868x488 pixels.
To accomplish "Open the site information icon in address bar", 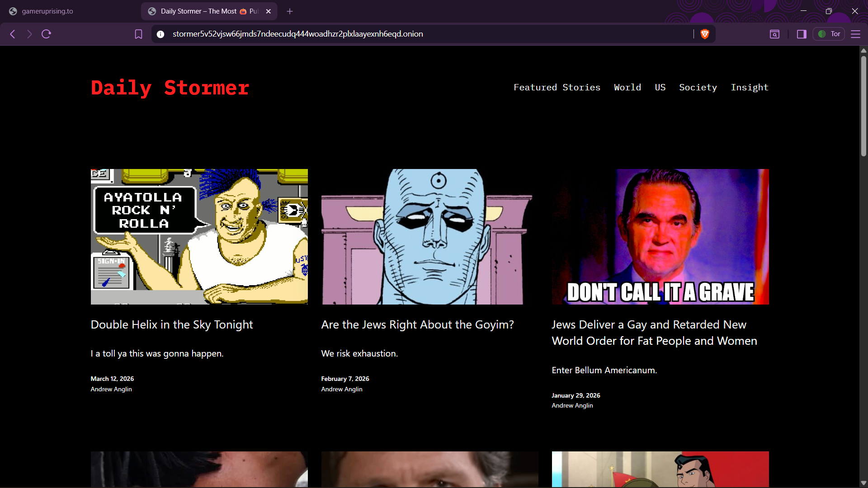I will tap(160, 34).
